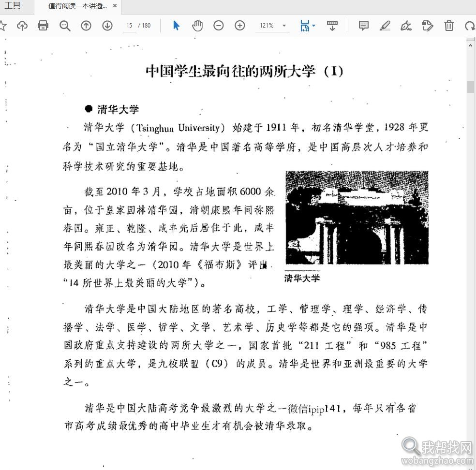The height and width of the screenshot is (470, 476).
Task: Zoom out with minus button
Action: click(219, 26)
